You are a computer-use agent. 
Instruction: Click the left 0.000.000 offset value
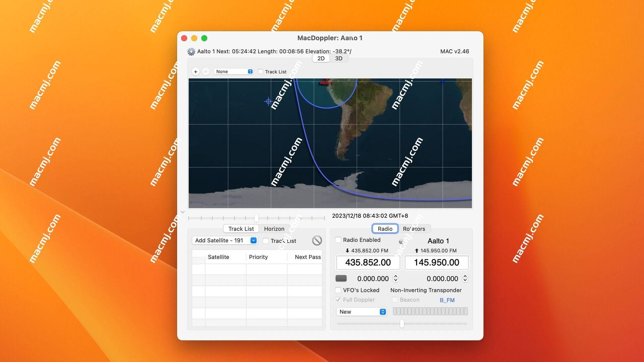[373, 279]
